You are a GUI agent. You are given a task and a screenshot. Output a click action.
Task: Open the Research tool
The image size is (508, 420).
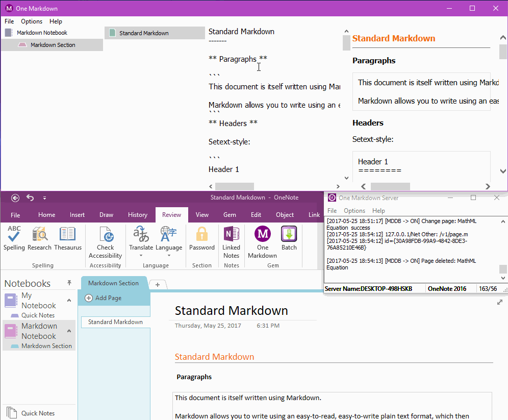point(40,235)
